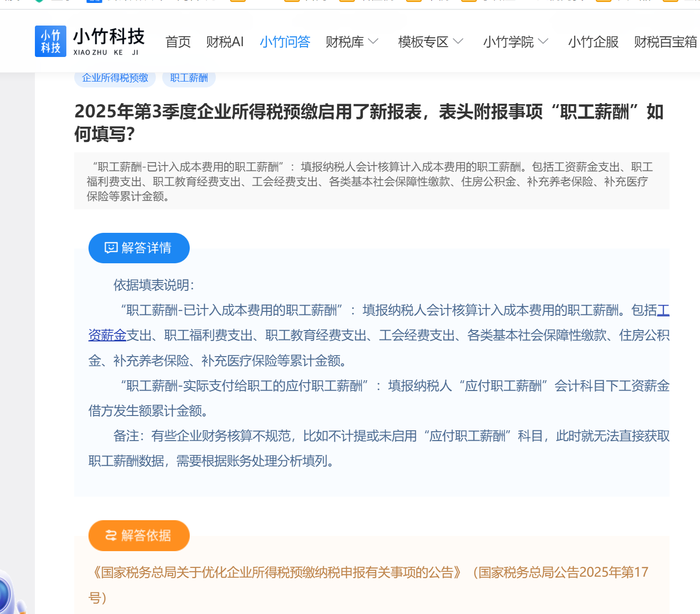Screen dimensions: 700x614
Task: Expand the 财税库 dropdown menu
Action: [373, 42]
